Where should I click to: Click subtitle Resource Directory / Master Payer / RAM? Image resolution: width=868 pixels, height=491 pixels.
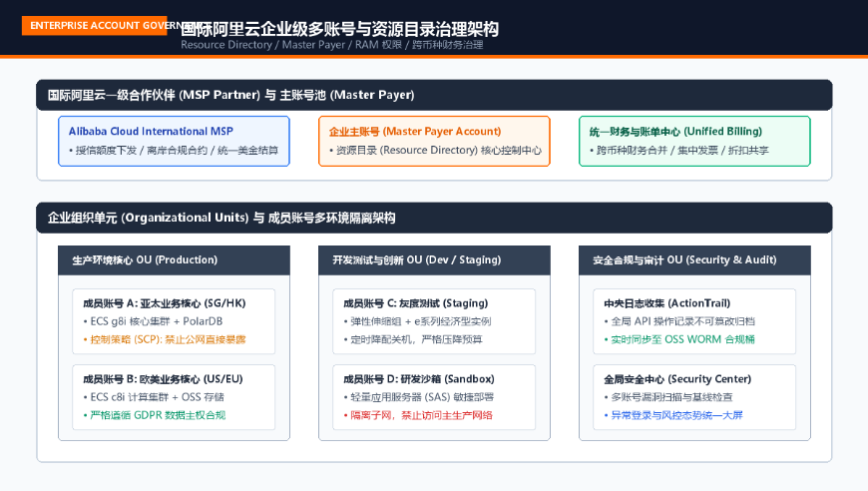331,45
